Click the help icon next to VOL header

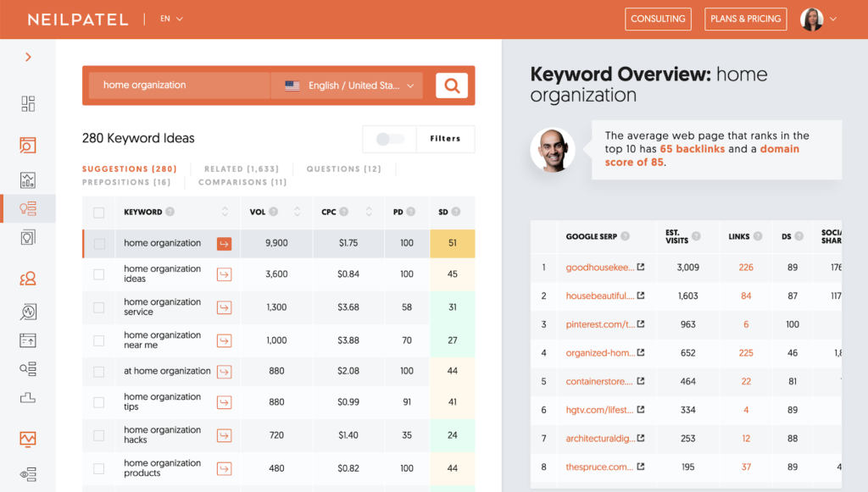(274, 212)
